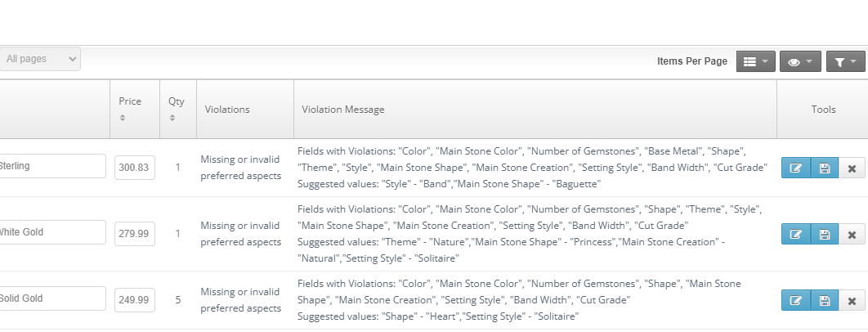Open the editor for the Solid Gold row
Screen dimensions: 868x332
point(795,300)
